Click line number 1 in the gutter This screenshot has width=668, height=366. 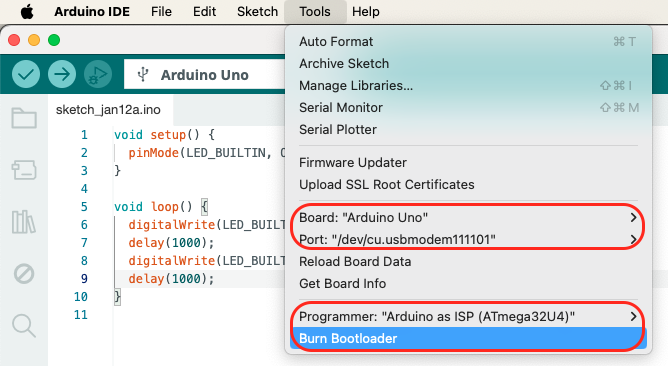coord(84,135)
